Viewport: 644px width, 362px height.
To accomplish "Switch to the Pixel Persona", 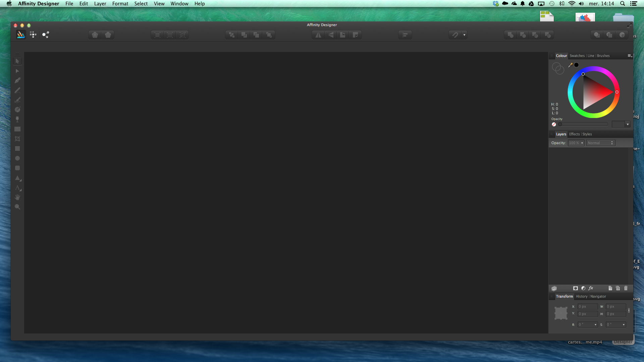I will (33, 35).
